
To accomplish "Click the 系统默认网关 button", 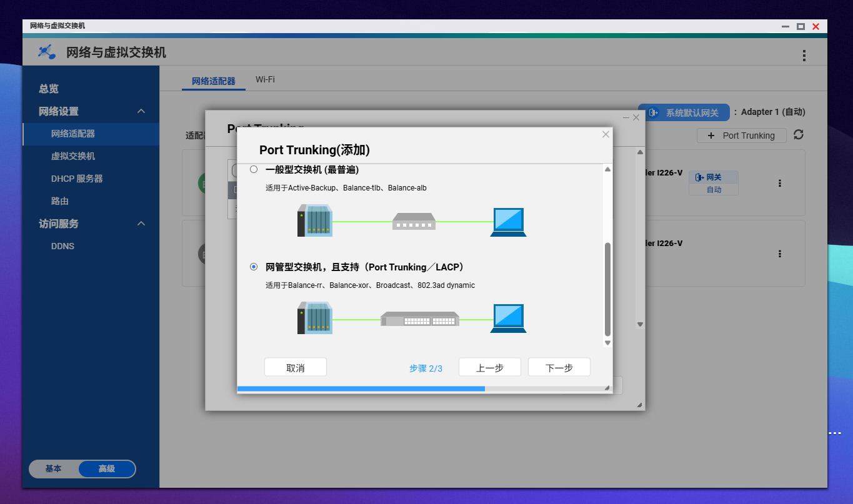I will [x=684, y=113].
